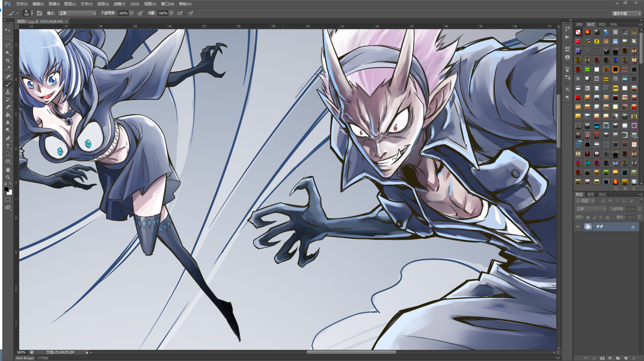Swap foreground and background colors

[10, 184]
